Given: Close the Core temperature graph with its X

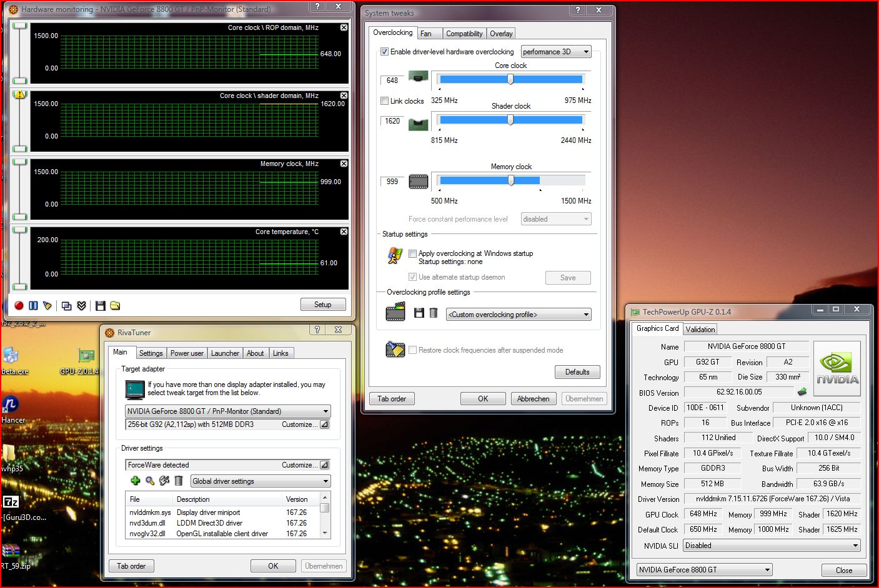Looking at the screenshot, I should click(344, 232).
